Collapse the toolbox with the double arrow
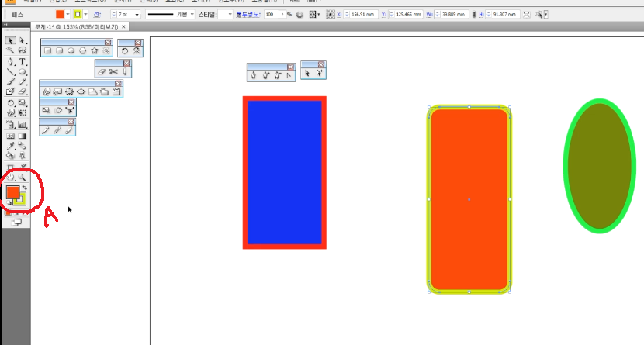644x345 pixels. pos(5,25)
